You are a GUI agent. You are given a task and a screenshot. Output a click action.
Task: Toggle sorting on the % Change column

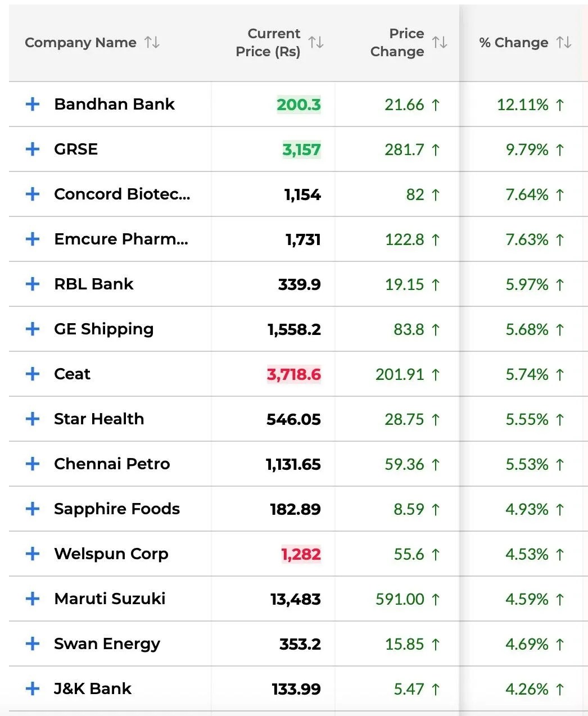[564, 43]
